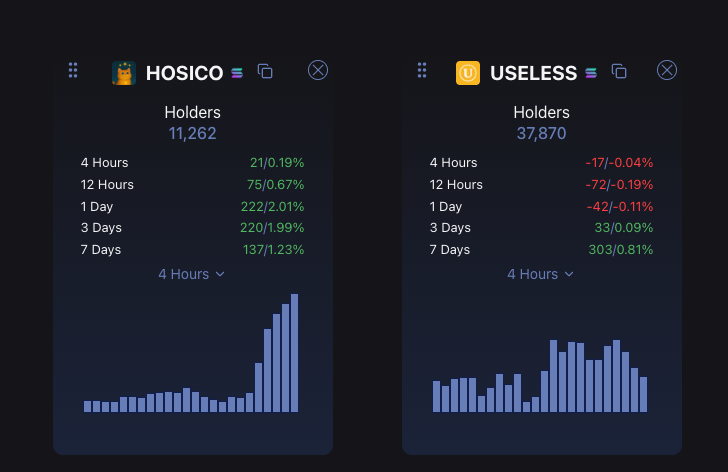Select the tallest rightmost HOSICO chart bar
The width and height of the screenshot is (728, 472).
coord(295,353)
